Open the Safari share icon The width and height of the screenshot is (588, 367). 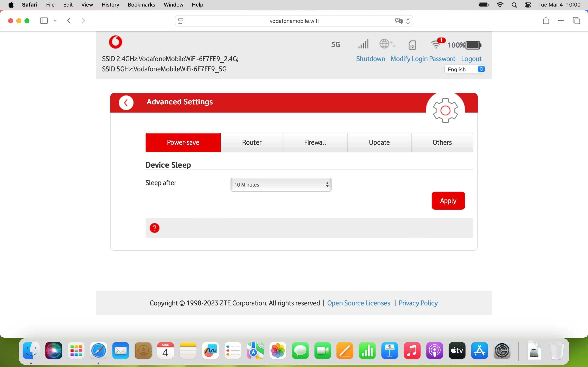tap(546, 20)
